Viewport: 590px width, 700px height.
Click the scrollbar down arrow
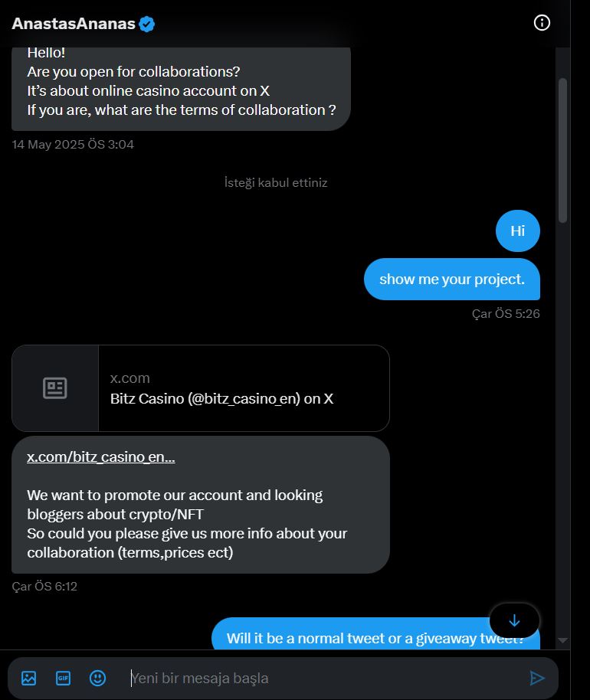[562, 640]
